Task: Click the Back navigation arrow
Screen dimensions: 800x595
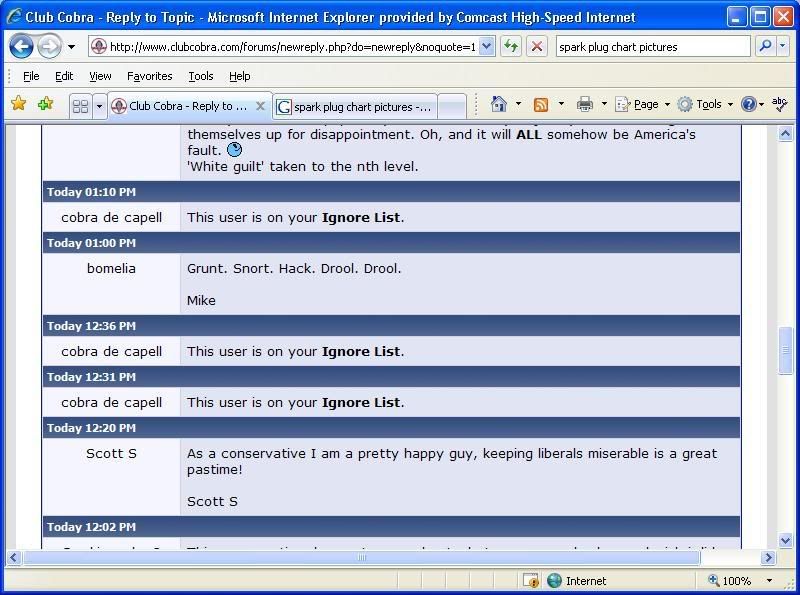Action: coord(21,46)
